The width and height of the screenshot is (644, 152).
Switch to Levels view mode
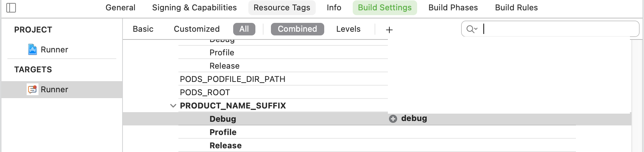click(348, 29)
